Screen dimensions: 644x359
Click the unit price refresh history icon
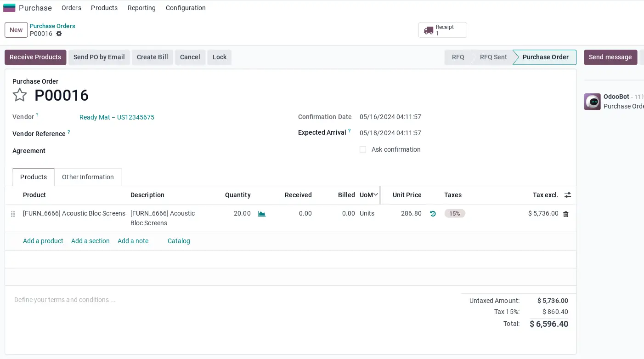click(x=433, y=214)
